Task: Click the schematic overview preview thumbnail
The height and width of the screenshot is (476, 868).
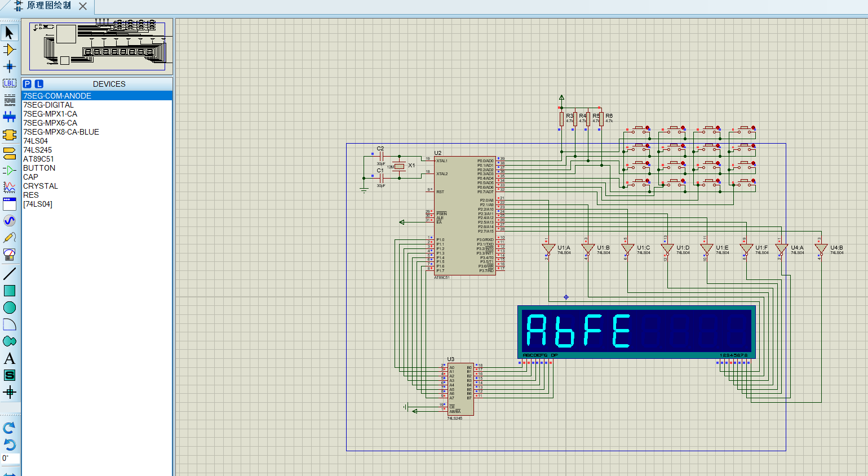Action: pos(96,45)
